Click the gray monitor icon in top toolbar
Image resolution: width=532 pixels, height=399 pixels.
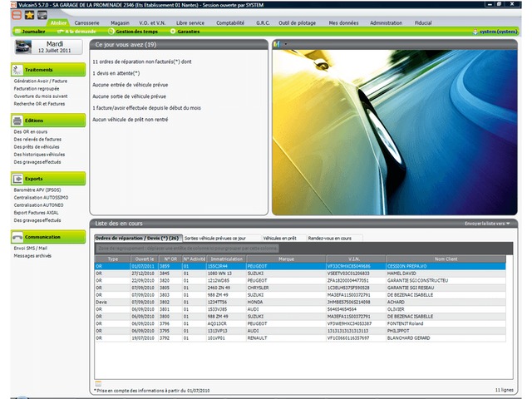(42, 15)
